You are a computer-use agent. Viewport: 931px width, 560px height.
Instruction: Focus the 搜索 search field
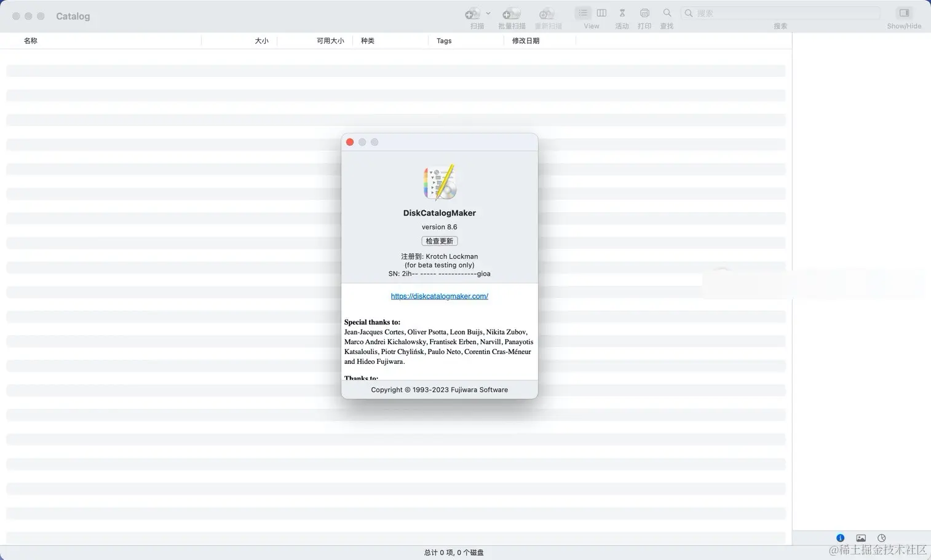pos(780,13)
